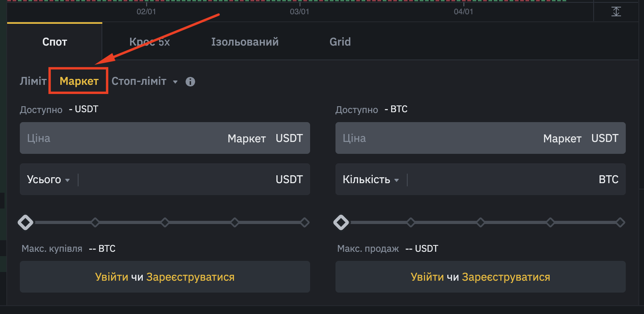Click Зареєструватися link in sell panel
Screen dimensions: 644x314
(506, 277)
